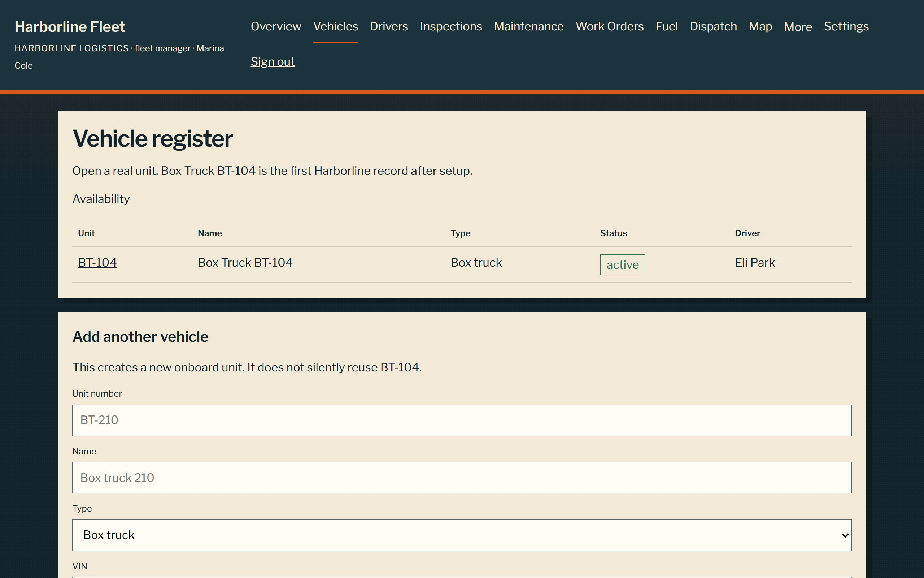Open the Dispatch section
The height and width of the screenshot is (578, 924).
click(713, 26)
